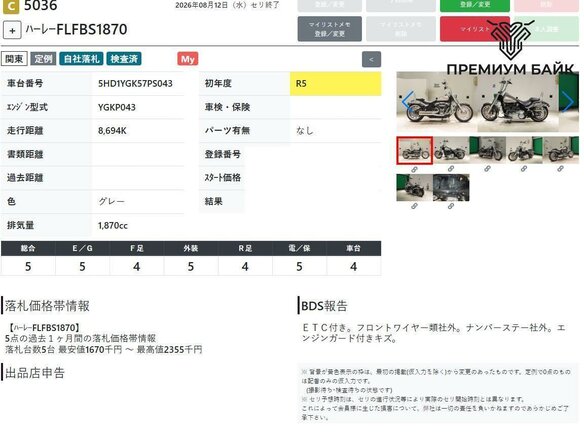Click the 走行距離 label
584x438 pixels.
(25, 131)
